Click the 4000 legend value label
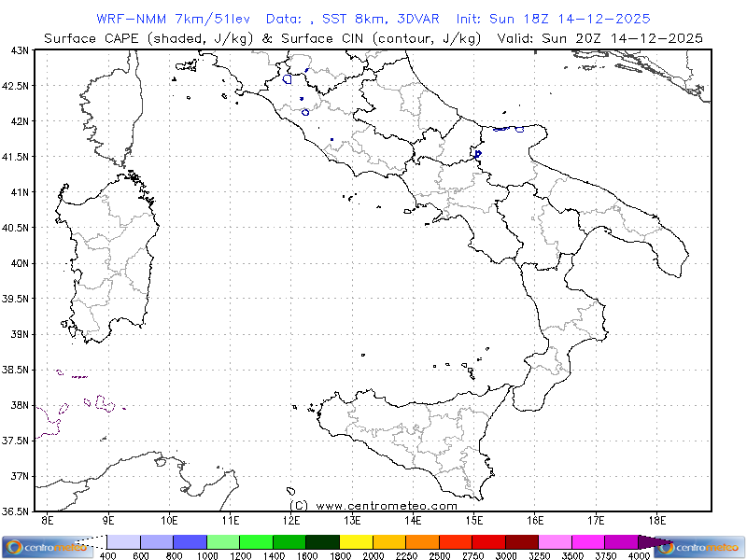The image size is (747, 560). (639, 556)
